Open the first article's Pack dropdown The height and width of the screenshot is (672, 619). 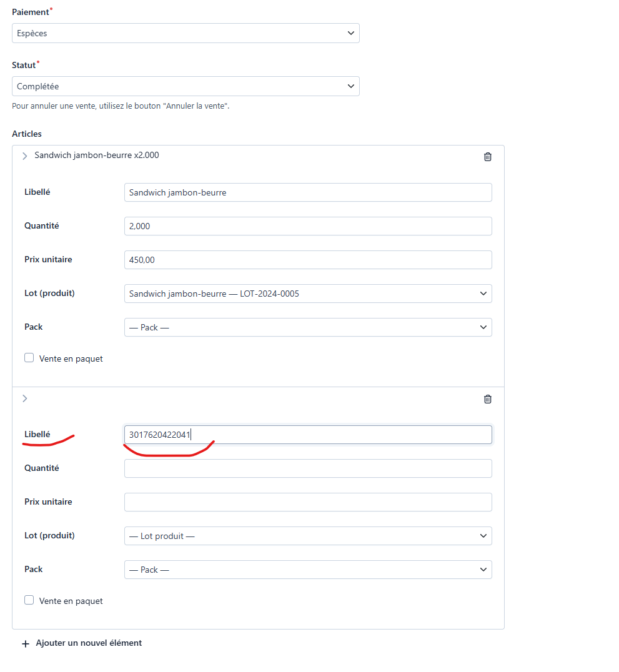click(x=308, y=327)
